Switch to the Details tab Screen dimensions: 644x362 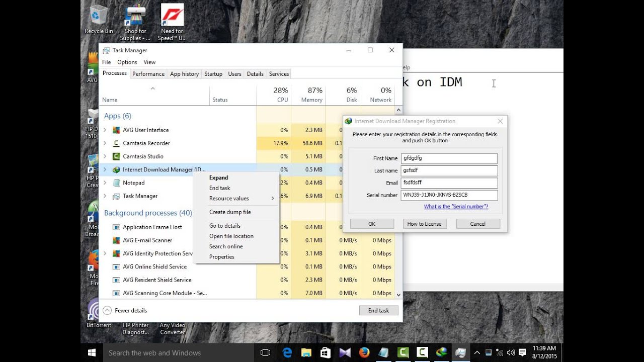click(x=255, y=74)
